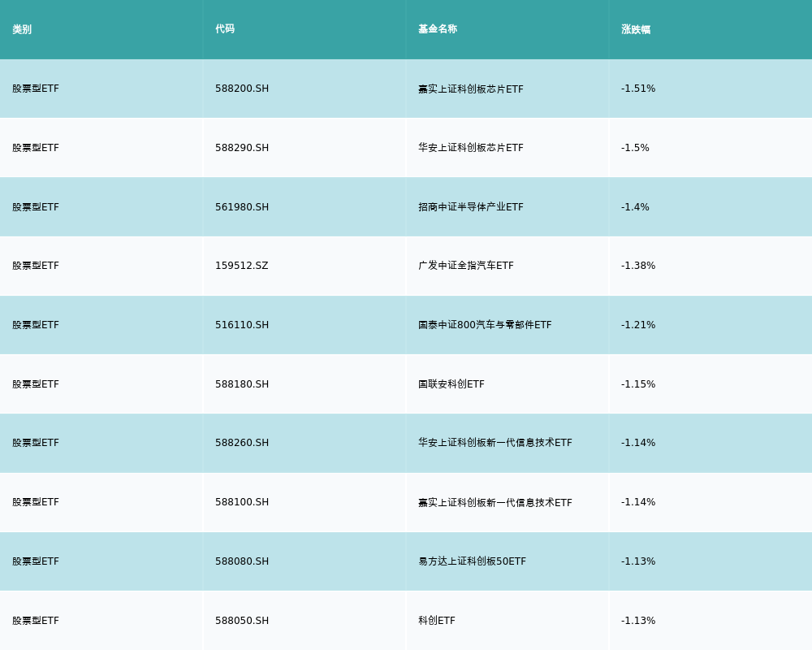Click the -1.15% change value
The width and height of the screenshot is (812, 650).
[x=638, y=384]
